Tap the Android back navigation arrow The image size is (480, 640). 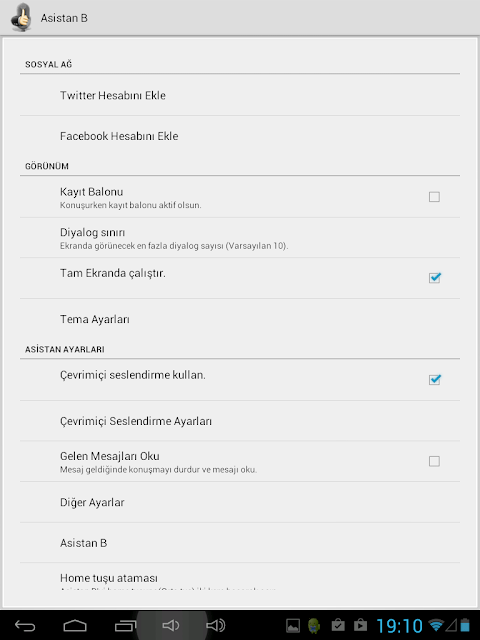click(x=25, y=625)
